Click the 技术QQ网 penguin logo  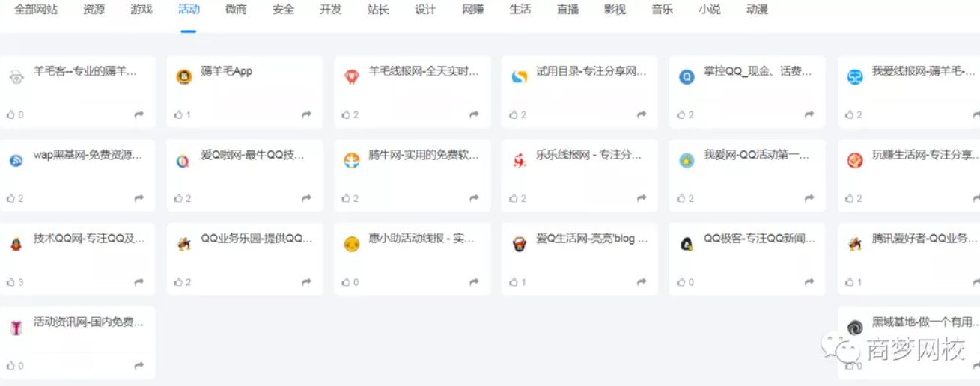click(16, 244)
